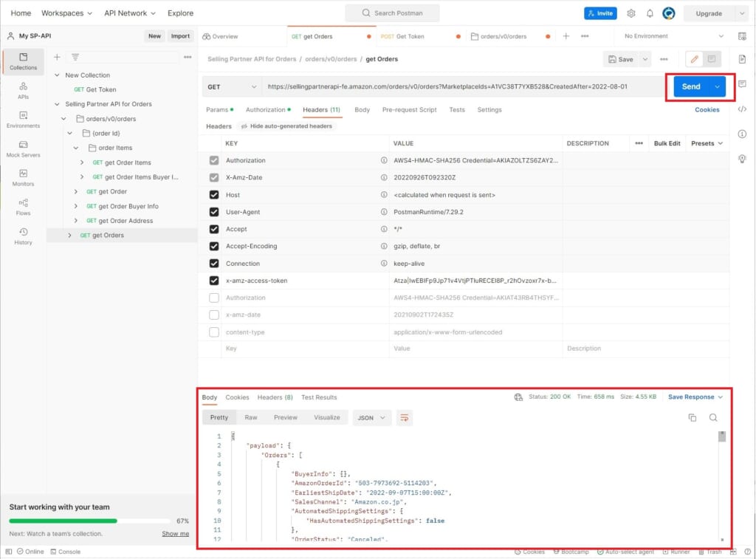This screenshot has width=756, height=559.
Task: Uncheck the Host header checkbox
Action: [x=214, y=195]
